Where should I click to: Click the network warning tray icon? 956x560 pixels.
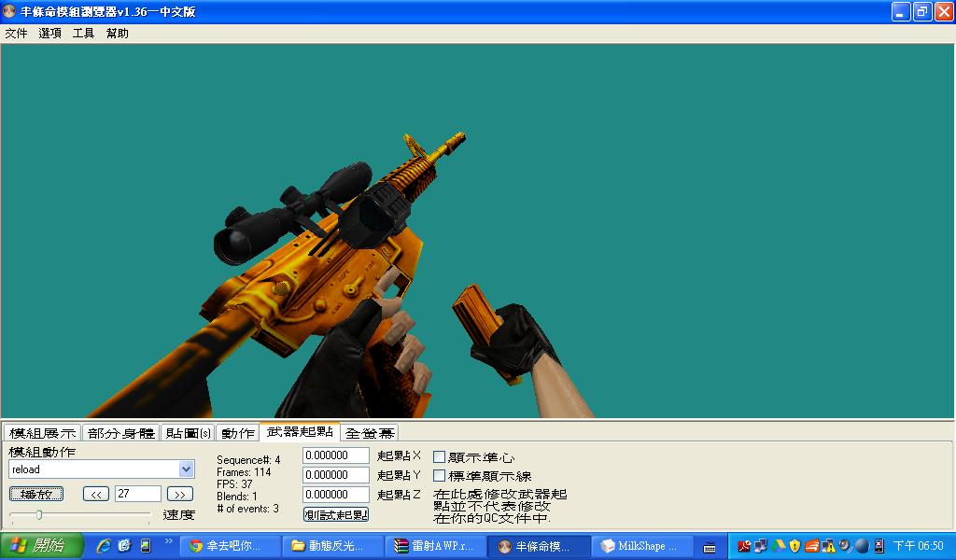click(x=828, y=546)
